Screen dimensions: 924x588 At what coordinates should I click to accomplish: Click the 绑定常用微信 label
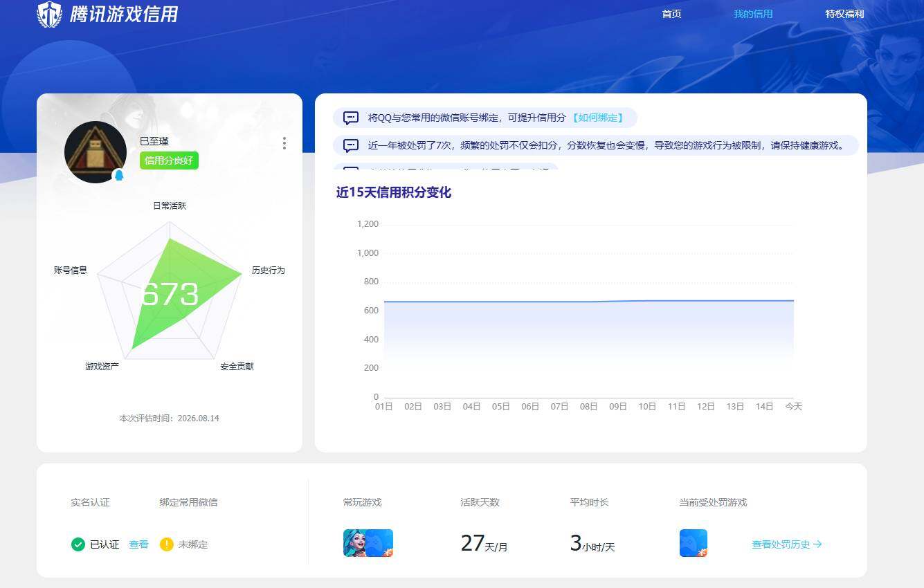click(189, 502)
